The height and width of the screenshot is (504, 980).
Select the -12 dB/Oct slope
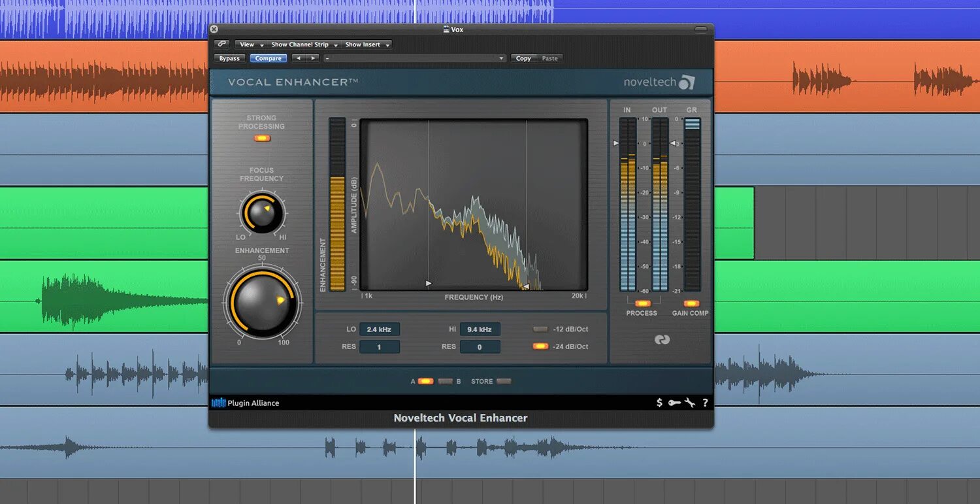(540, 329)
